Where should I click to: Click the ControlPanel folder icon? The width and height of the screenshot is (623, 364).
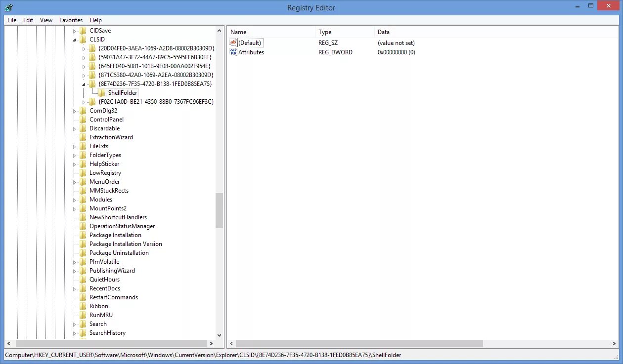(x=83, y=120)
